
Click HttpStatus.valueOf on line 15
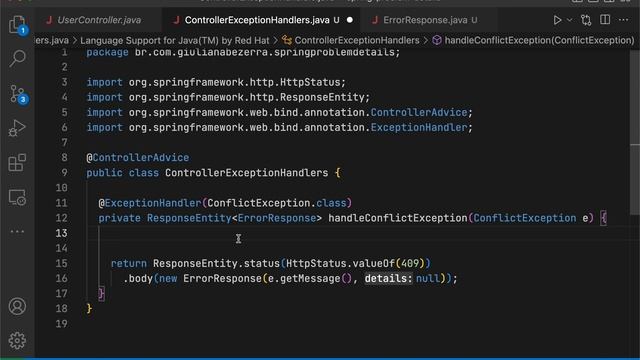[x=340, y=263]
